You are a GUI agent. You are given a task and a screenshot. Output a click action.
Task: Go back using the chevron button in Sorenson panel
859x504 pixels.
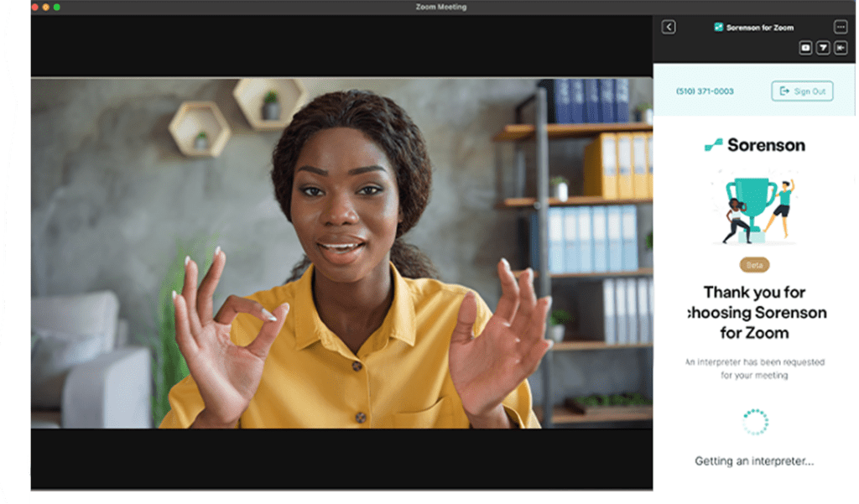point(669,28)
